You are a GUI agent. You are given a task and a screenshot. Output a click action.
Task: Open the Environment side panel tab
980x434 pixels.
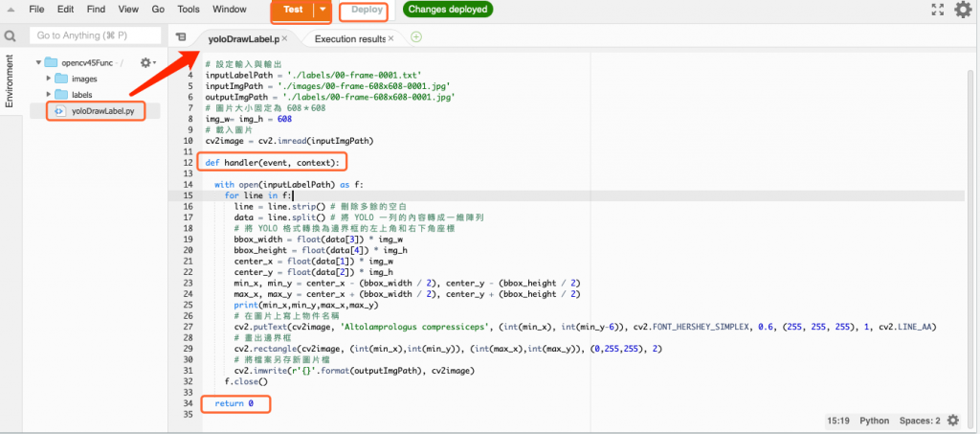10,80
